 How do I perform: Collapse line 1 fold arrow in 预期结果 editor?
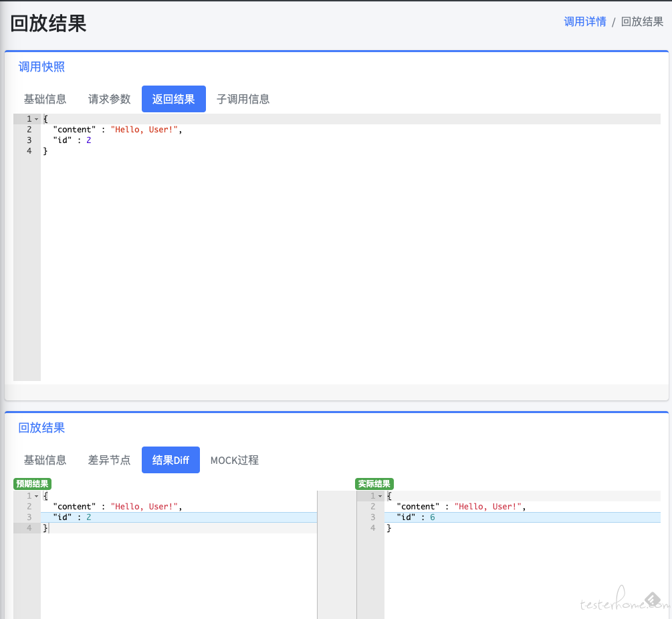point(36,496)
